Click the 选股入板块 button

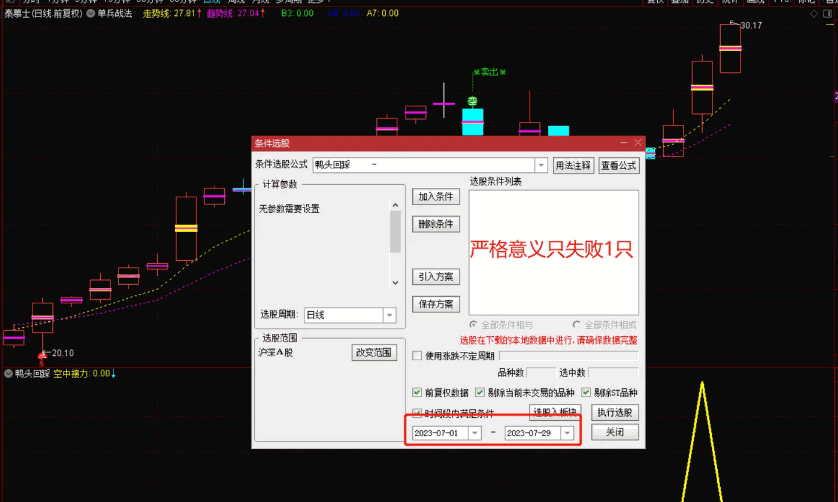(555, 412)
